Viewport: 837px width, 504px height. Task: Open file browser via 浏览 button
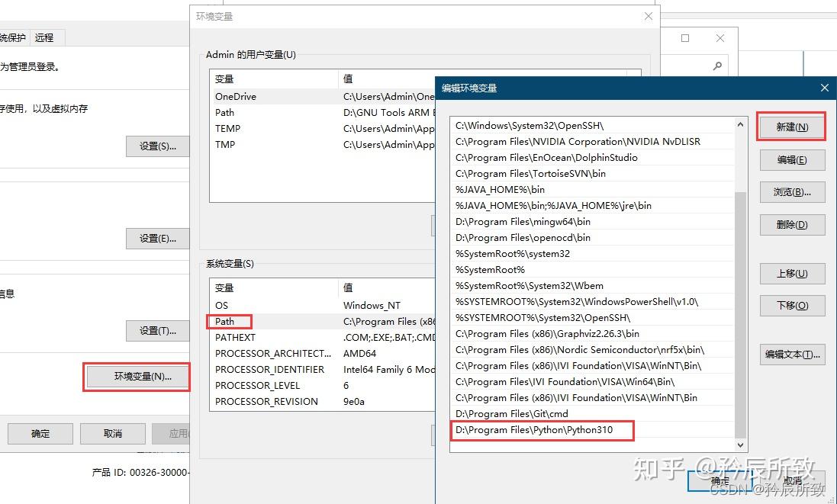(x=790, y=191)
